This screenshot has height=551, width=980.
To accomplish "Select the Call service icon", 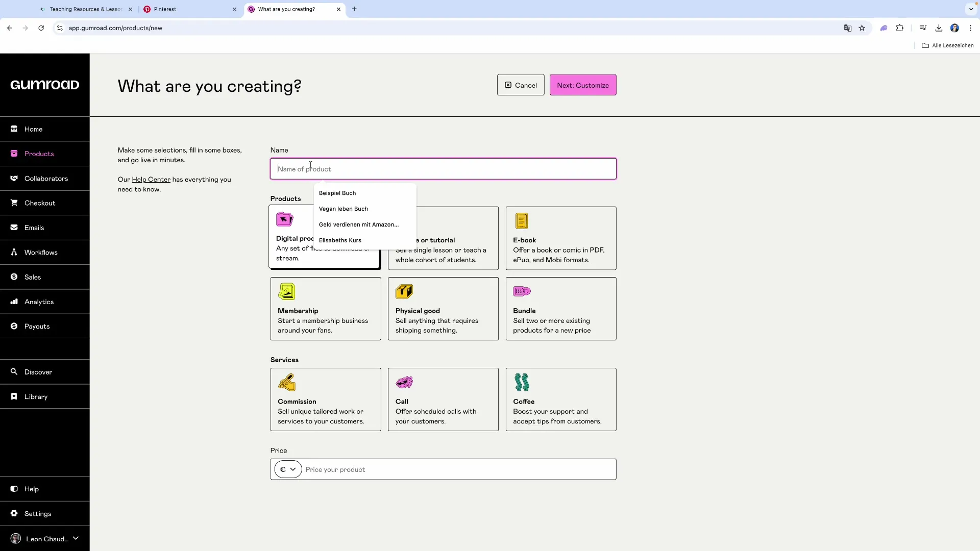I will tap(404, 382).
